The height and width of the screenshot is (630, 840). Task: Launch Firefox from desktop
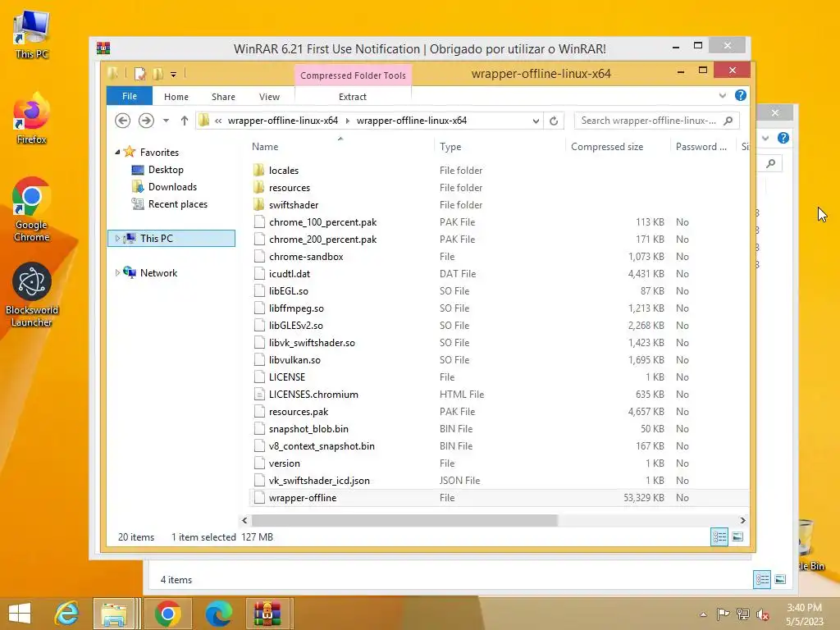point(32,118)
